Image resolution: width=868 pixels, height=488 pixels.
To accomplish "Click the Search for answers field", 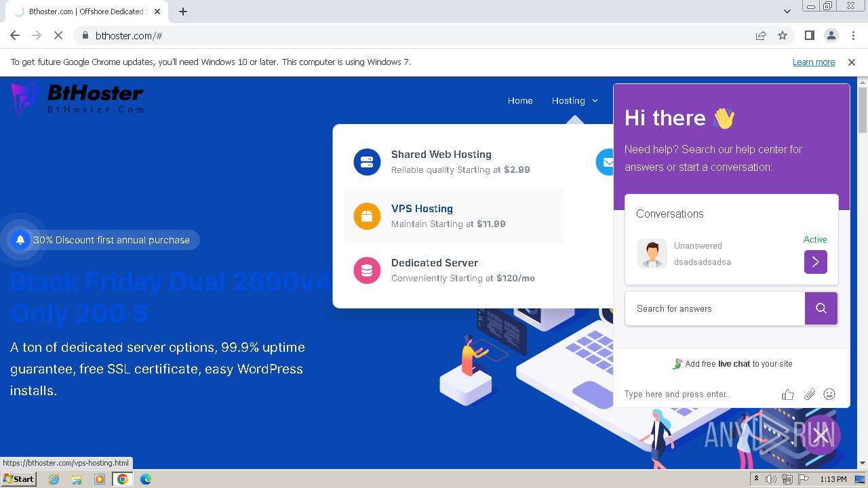I will tap(715, 308).
